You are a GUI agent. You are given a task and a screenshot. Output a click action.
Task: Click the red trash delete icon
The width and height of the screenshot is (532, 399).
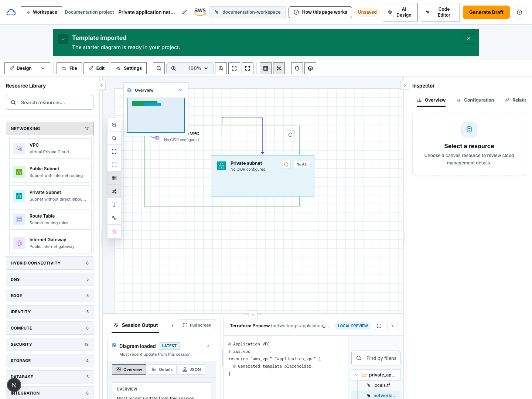[114, 231]
